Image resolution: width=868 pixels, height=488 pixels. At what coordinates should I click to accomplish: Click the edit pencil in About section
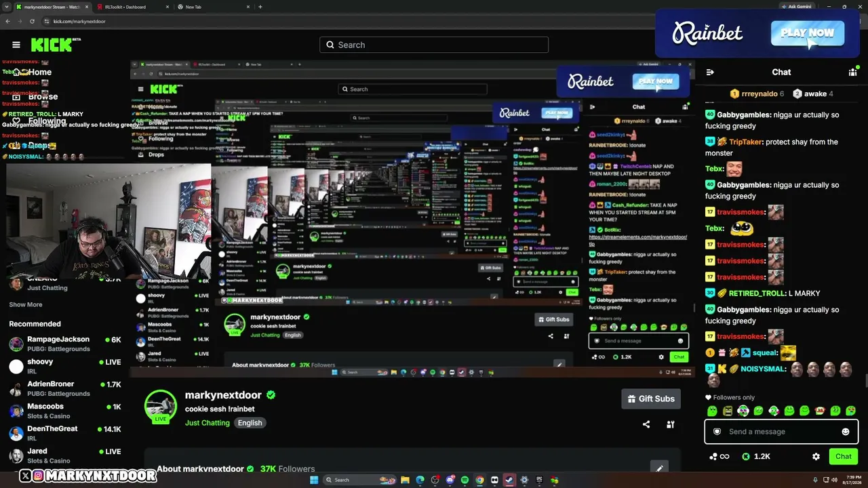point(659,468)
